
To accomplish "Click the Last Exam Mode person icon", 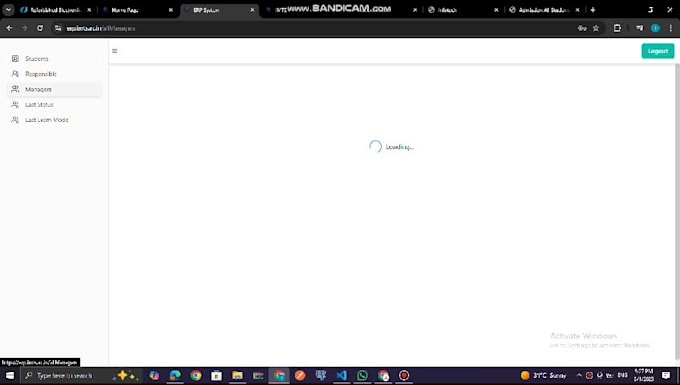I will pos(15,120).
